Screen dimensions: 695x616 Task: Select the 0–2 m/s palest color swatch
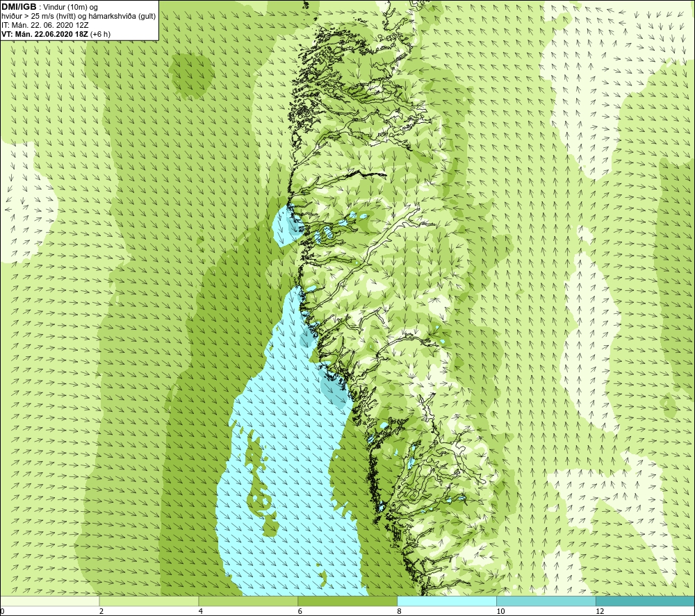49,601
